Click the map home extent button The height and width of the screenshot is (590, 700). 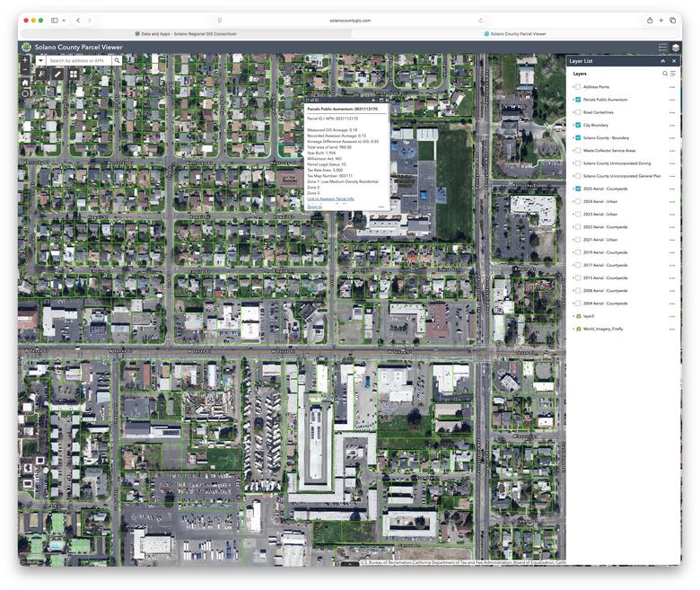25,81
